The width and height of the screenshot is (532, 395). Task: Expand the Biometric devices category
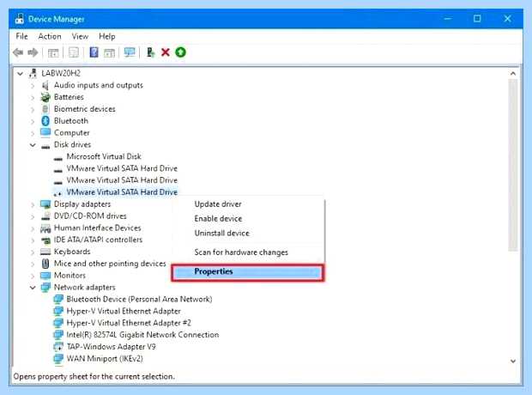(x=33, y=109)
